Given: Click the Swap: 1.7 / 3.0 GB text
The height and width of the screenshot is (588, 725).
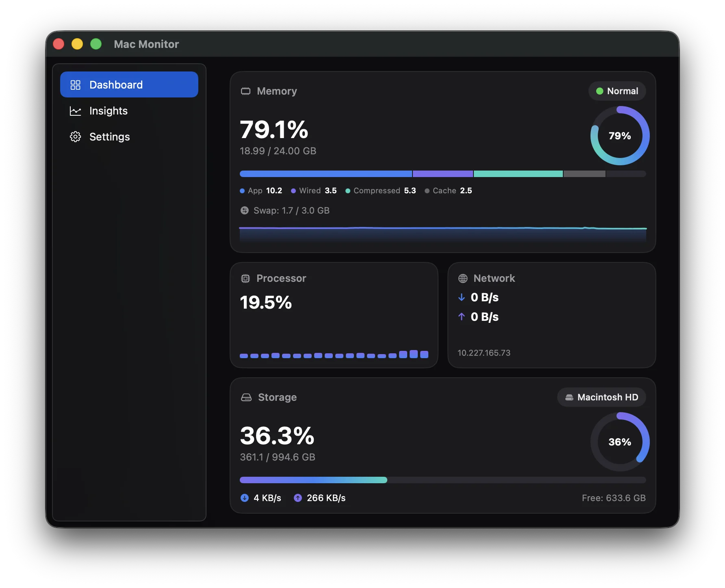Looking at the screenshot, I should tap(291, 210).
